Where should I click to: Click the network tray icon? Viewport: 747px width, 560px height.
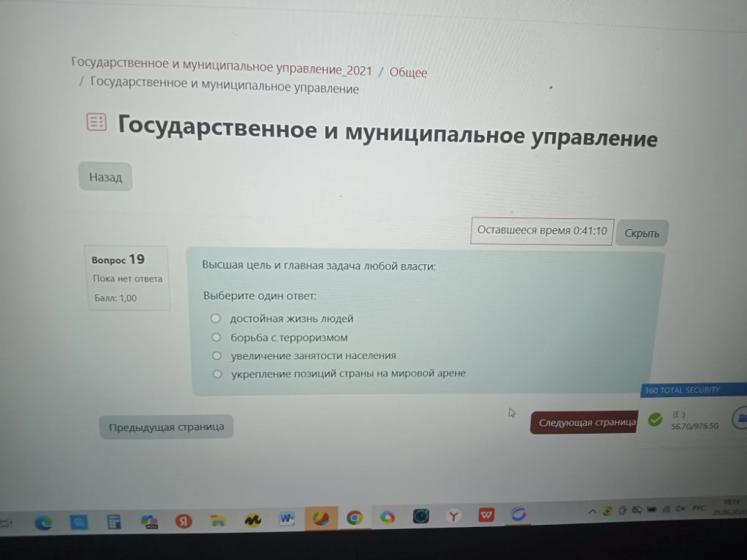[x=666, y=509]
